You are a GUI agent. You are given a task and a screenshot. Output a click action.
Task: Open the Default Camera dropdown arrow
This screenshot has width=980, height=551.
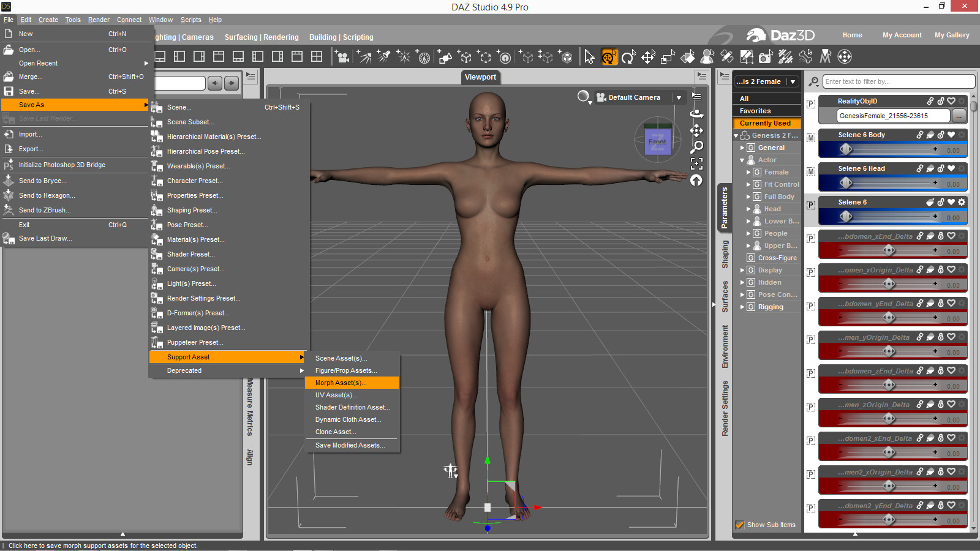coord(679,97)
